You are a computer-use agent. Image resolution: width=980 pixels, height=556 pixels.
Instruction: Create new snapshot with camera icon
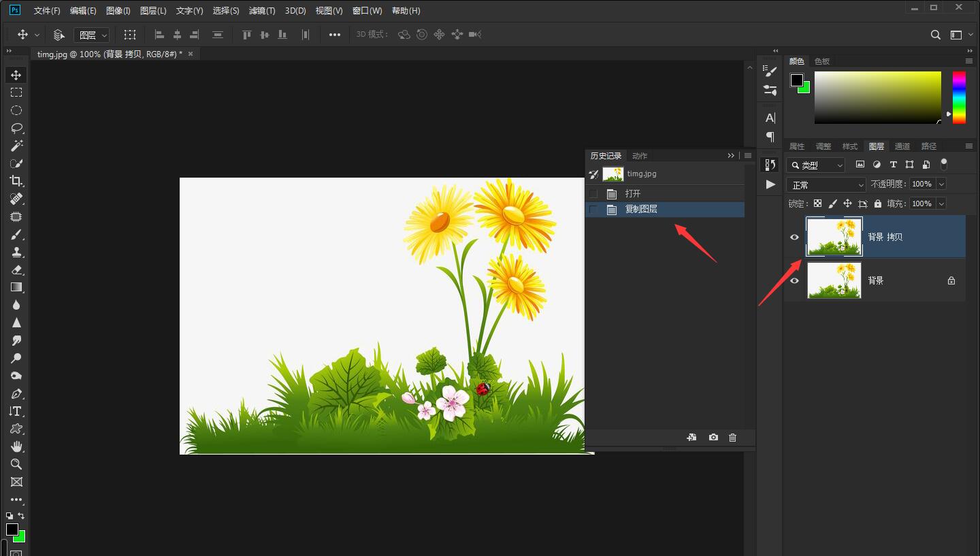click(713, 438)
